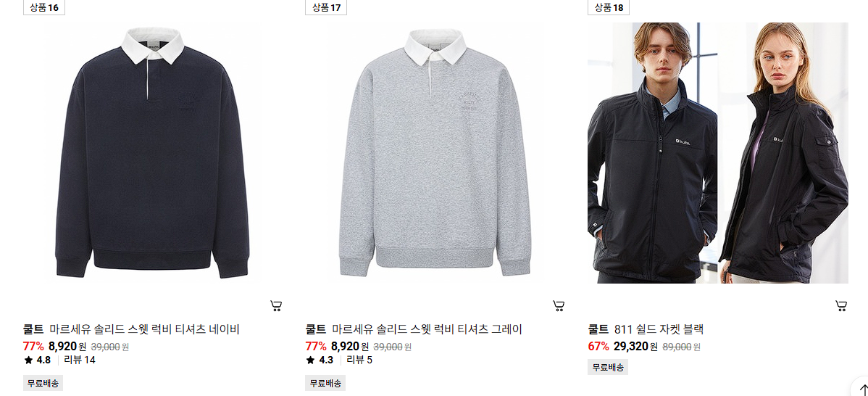Open product title 811 쉴드 자켓 블랙

tap(659, 329)
